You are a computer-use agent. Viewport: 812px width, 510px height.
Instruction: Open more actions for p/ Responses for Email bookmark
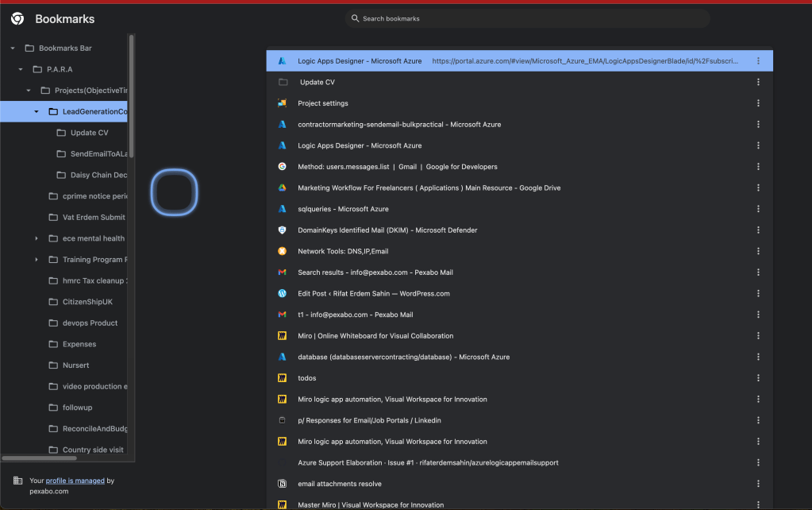pyautogui.click(x=758, y=420)
